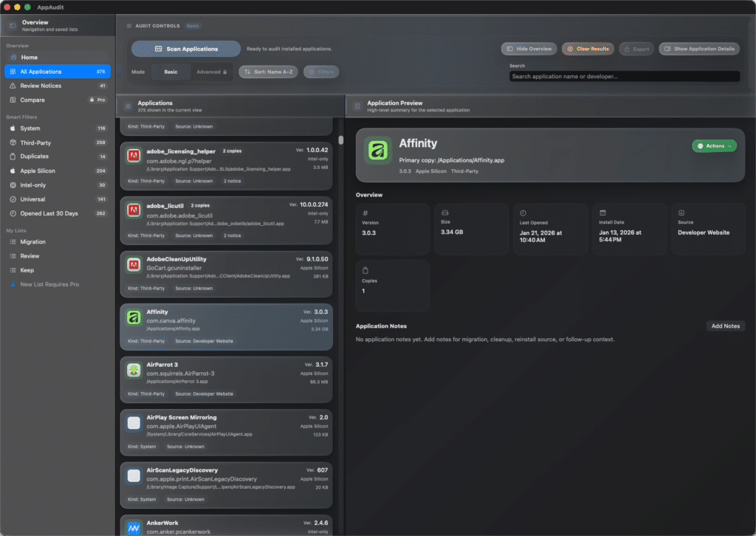Open the green Actions dropdown
Image resolution: width=756 pixels, height=536 pixels.
(715, 145)
